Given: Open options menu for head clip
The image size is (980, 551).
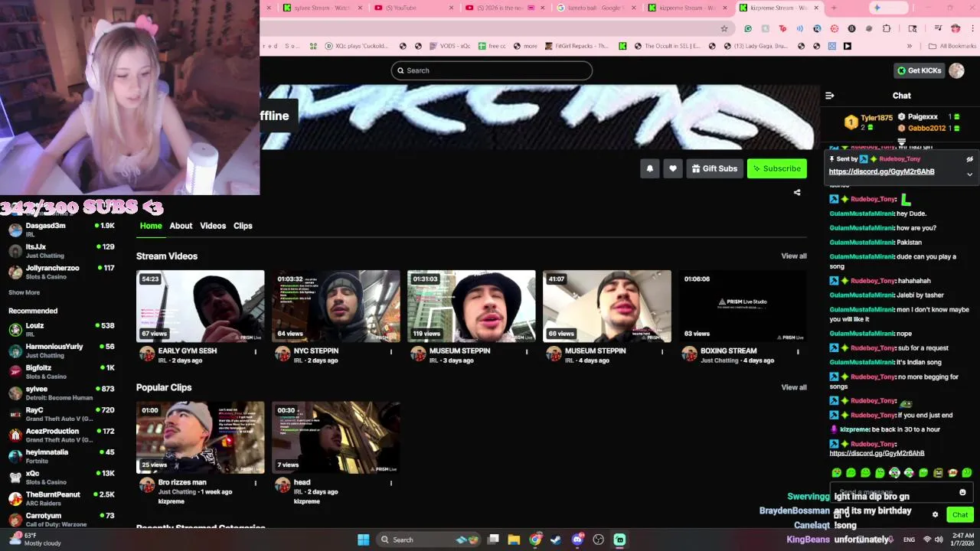Looking at the screenshot, I should [x=391, y=483].
